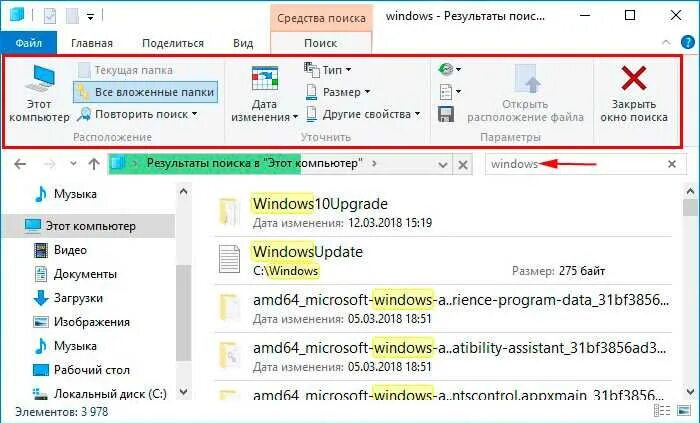Open Other properties filter dropdown
Viewport: 700px width, 423px height.
point(363,114)
